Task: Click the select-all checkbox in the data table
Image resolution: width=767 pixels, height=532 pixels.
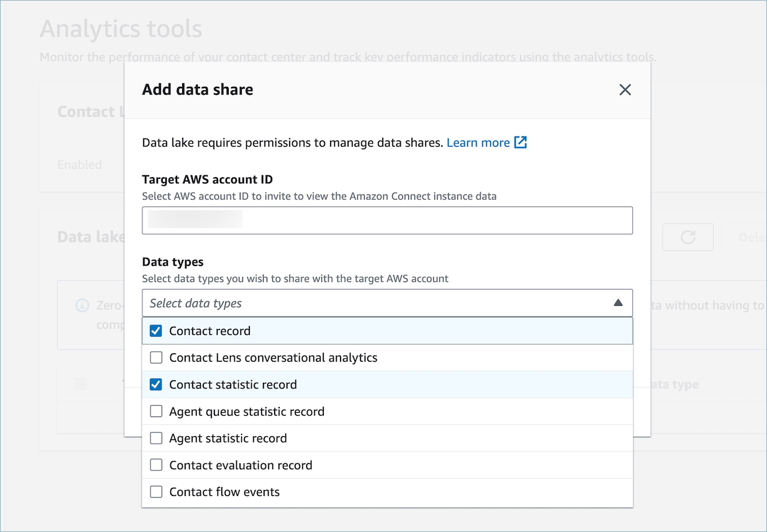Action: click(x=81, y=383)
